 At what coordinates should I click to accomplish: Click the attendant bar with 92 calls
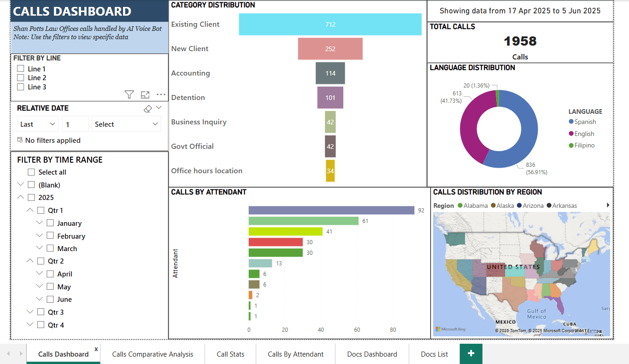coord(331,211)
